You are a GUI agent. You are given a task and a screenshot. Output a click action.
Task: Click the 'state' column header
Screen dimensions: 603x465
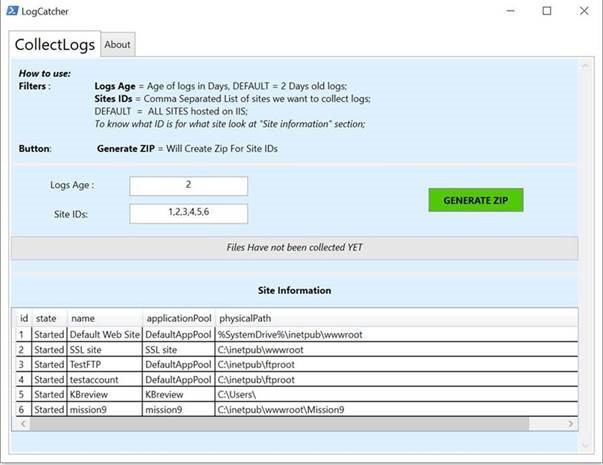[x=50, y=318]
